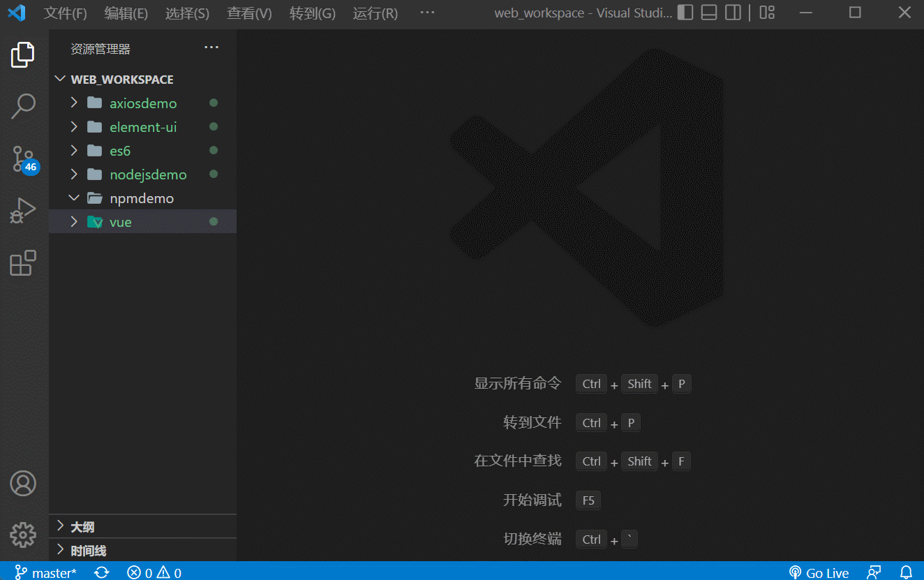Open the Extensions view
Image resolution: width=924 pixels, height=580 pixels.
pos(23,263)
